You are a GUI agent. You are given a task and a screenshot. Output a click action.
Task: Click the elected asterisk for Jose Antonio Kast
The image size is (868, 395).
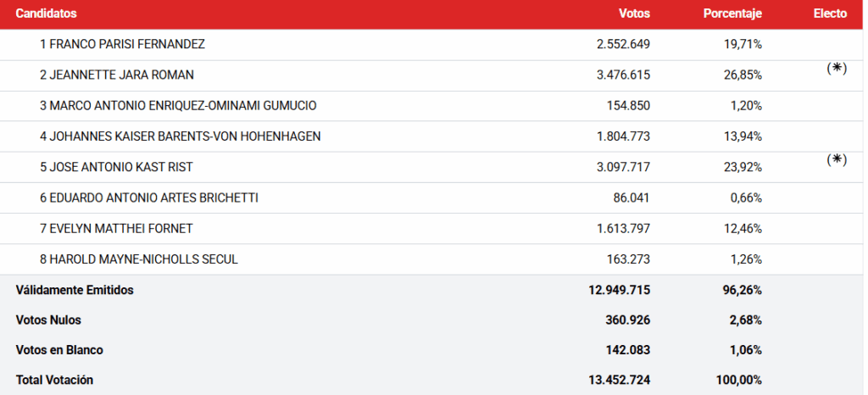click(837, 159)
